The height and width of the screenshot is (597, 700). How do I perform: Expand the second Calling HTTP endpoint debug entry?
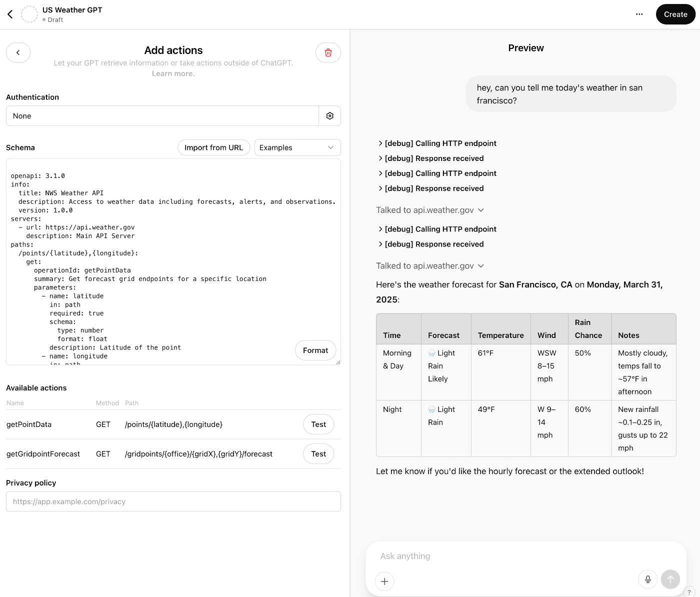437,173
